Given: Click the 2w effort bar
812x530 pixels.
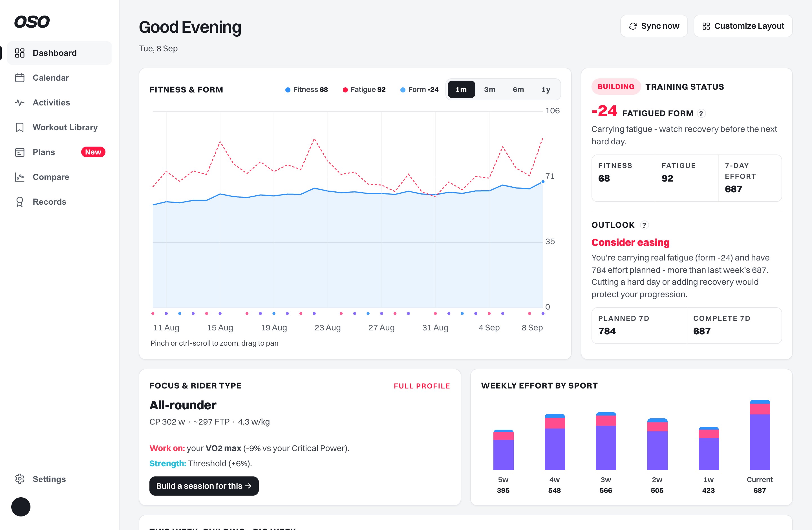Looking at the screenshot, I should pyautogui.click(x=657, y=444).
